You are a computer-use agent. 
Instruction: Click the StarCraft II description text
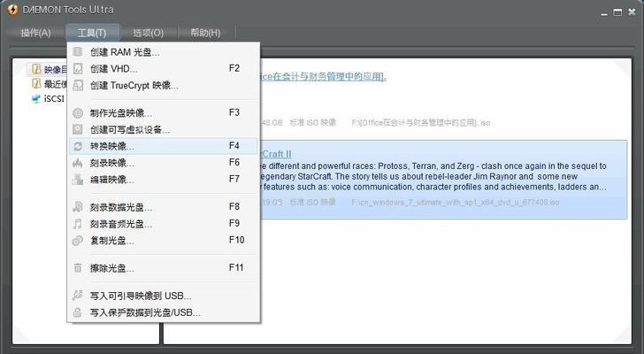tap(433, 177)
